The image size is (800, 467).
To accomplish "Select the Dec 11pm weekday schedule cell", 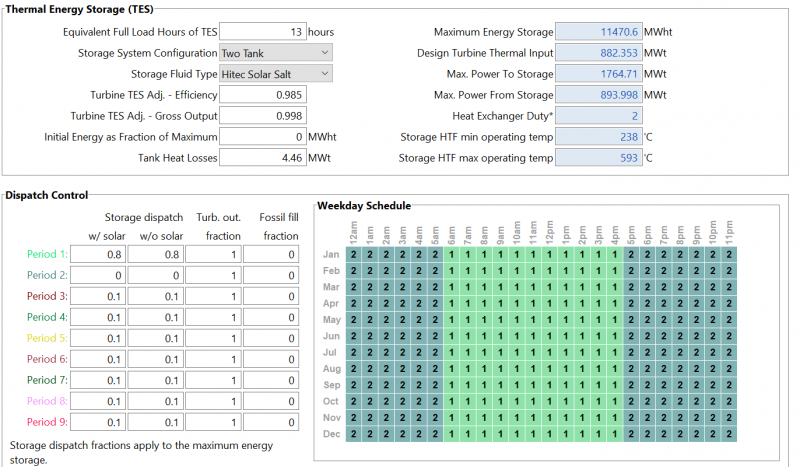I will (729, 434).
